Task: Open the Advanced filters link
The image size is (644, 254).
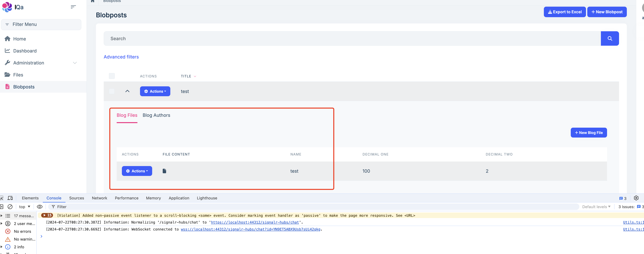Action: tap(121, 57)
